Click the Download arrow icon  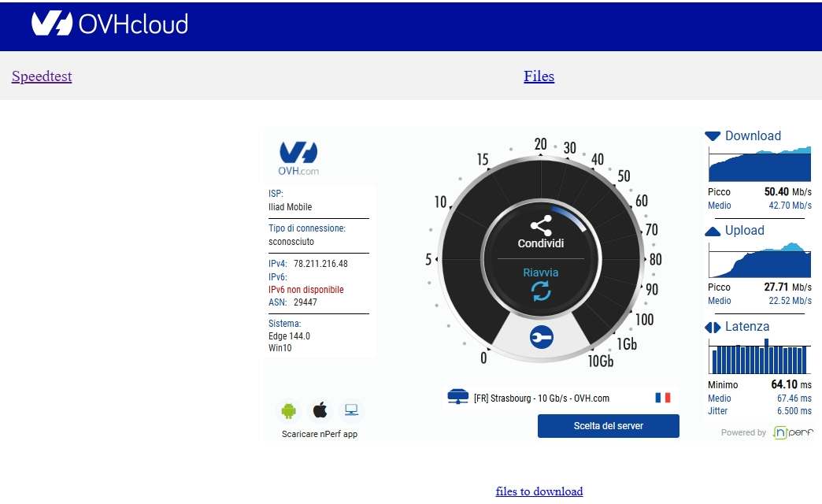click(x=713, y=136)
